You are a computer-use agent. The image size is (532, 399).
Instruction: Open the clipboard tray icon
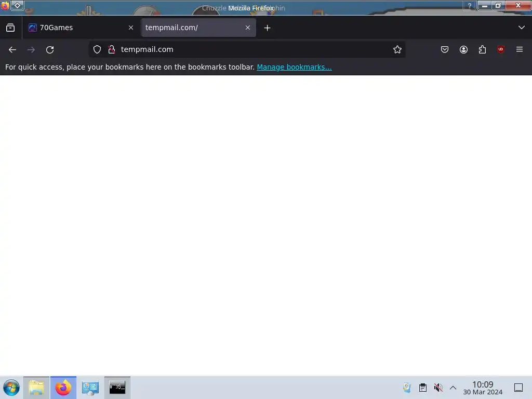click(423, 388)
